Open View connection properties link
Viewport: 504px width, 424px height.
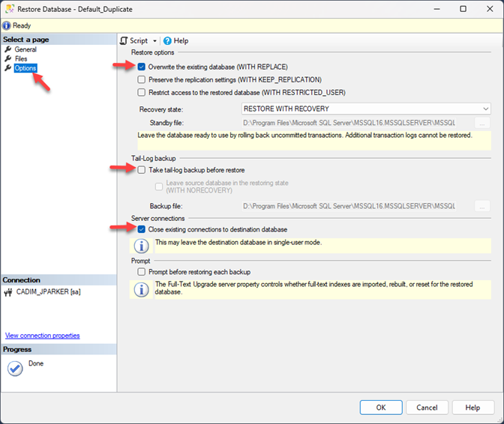coord(42,336)
